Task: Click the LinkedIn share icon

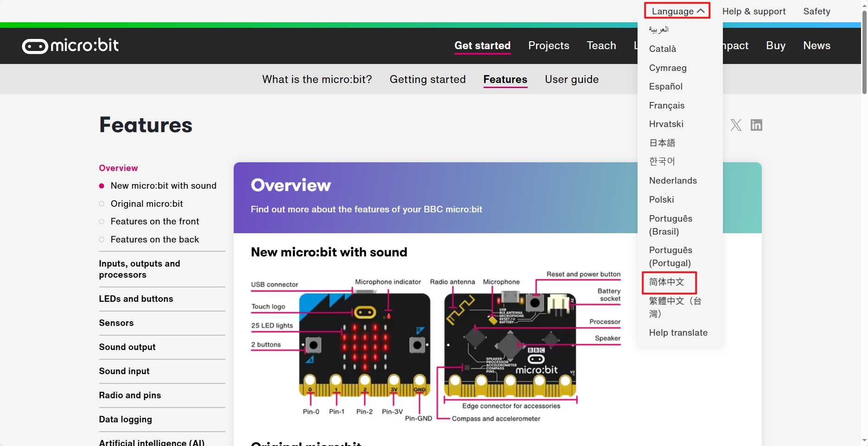Action: pos(756,125)
